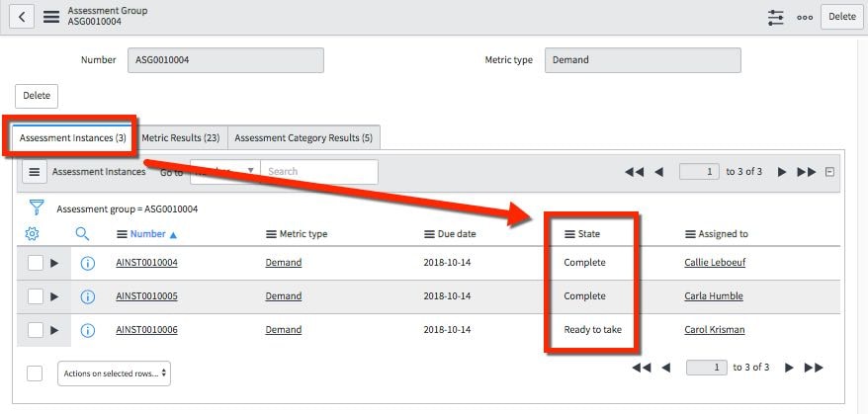This screenshot has height=414, width=868.
Task: Toggle select-all checkbox at list bottom
Action: pos(35,373)
